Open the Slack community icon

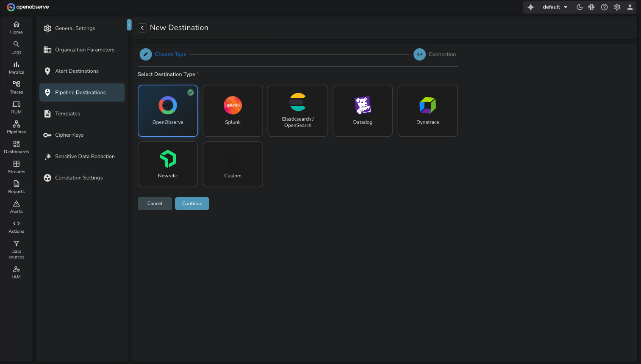(591, 7)
